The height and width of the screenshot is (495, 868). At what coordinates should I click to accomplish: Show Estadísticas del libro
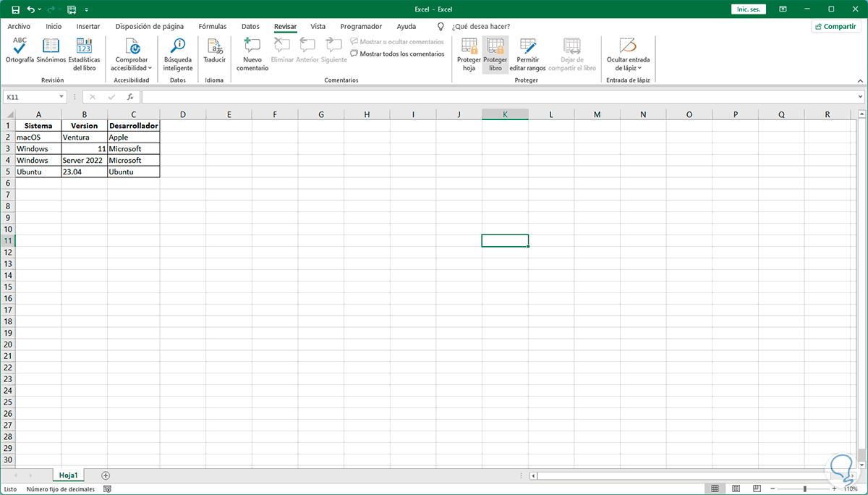(85, 54)
